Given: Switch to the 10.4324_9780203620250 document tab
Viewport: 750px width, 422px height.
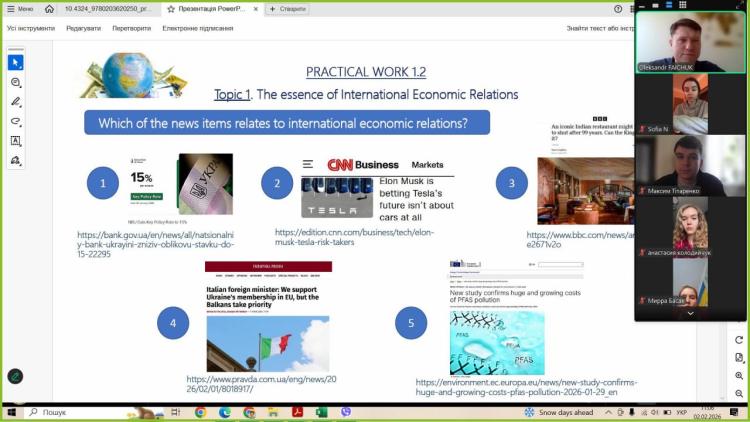Looking at the screenshot, I should (x=108, y=9).
